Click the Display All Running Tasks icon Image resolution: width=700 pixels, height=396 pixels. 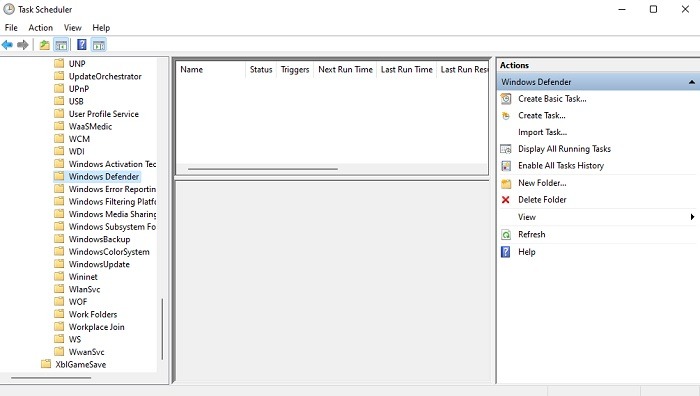[506, 149]
